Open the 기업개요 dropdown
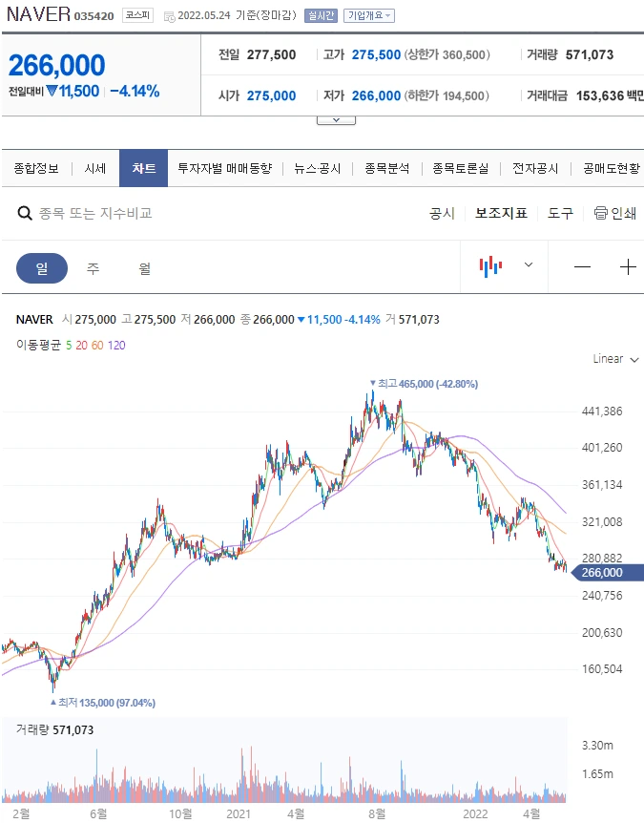This screenshot has width=644, height=823. click(x=369, y=15)
